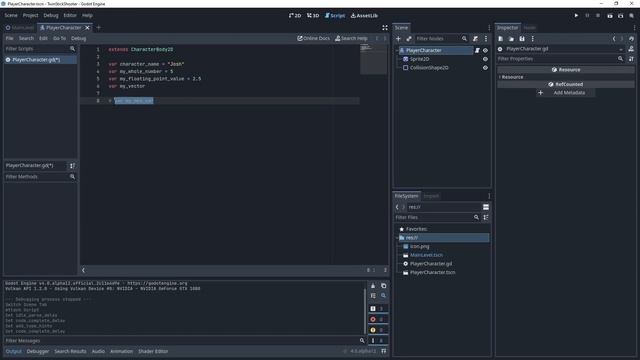
Task: Switch to the Node tab next to Inspector
Action: (x=529, y=28)
